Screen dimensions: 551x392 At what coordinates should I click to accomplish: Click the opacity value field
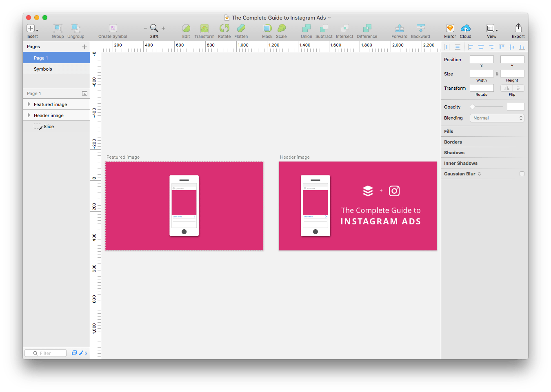click(515, 107)
